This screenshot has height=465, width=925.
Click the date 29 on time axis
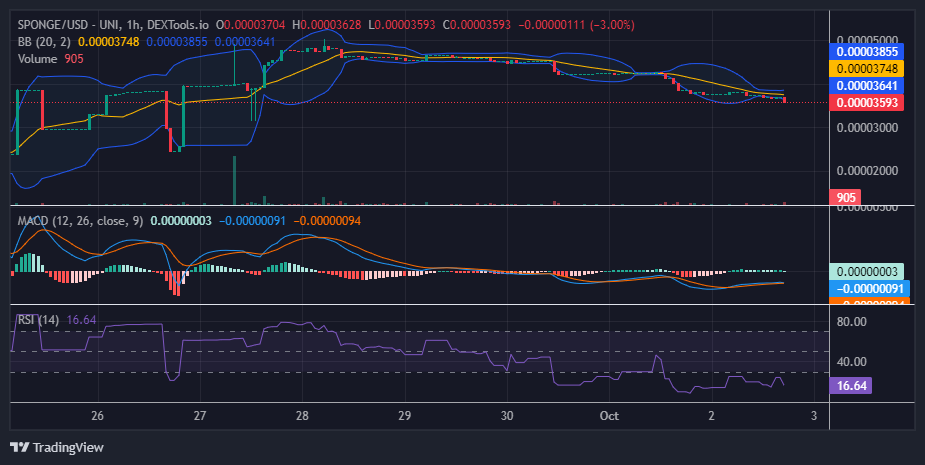(404, 415)
